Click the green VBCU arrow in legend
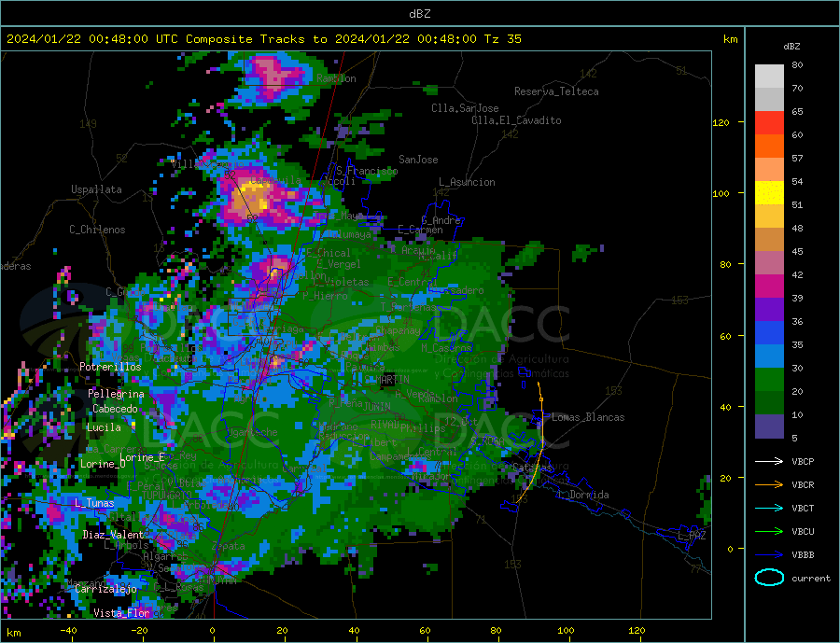 tap(769, 532)
